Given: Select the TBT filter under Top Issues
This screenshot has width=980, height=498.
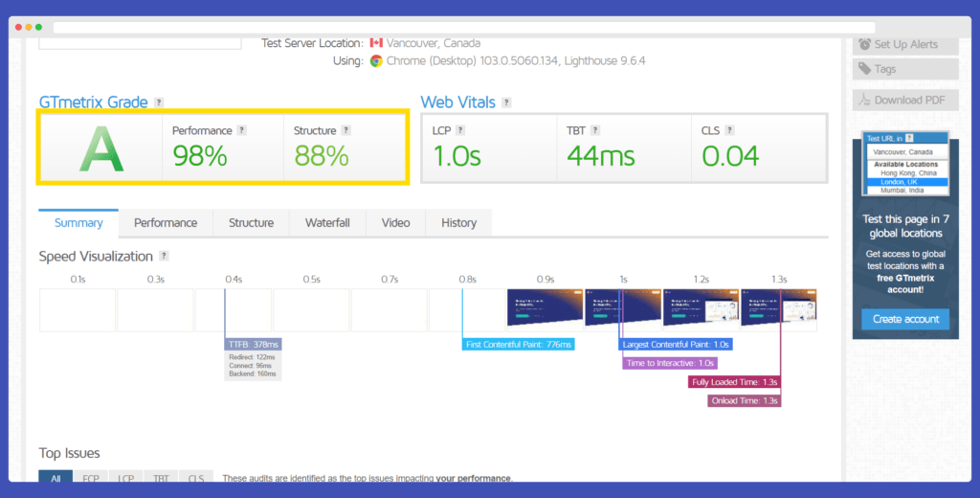Looking at the screenshot, I should click(x=161, y=477).
